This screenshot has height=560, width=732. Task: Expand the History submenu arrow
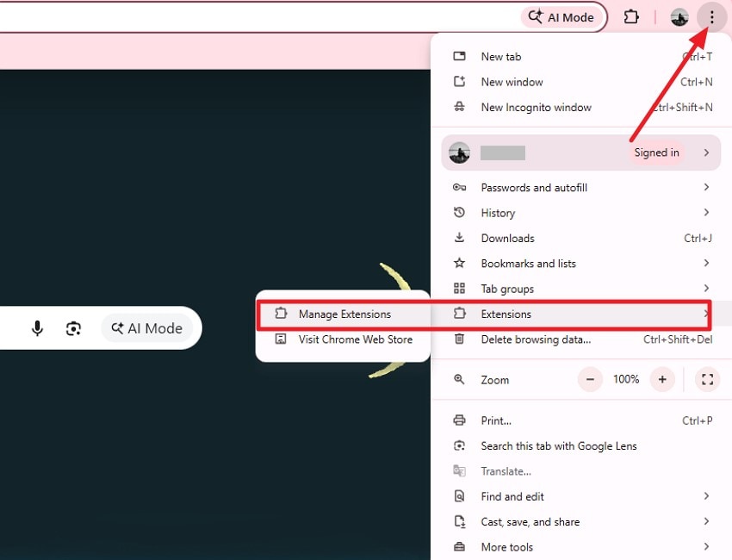pos(706,213)
